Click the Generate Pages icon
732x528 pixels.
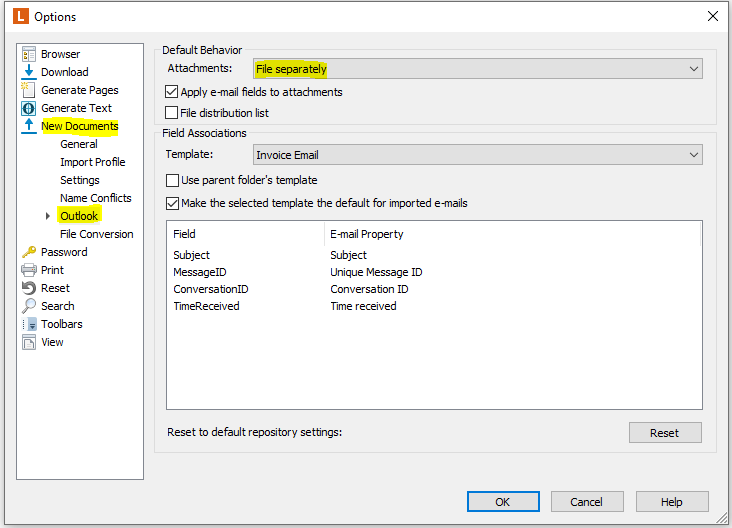28,90
